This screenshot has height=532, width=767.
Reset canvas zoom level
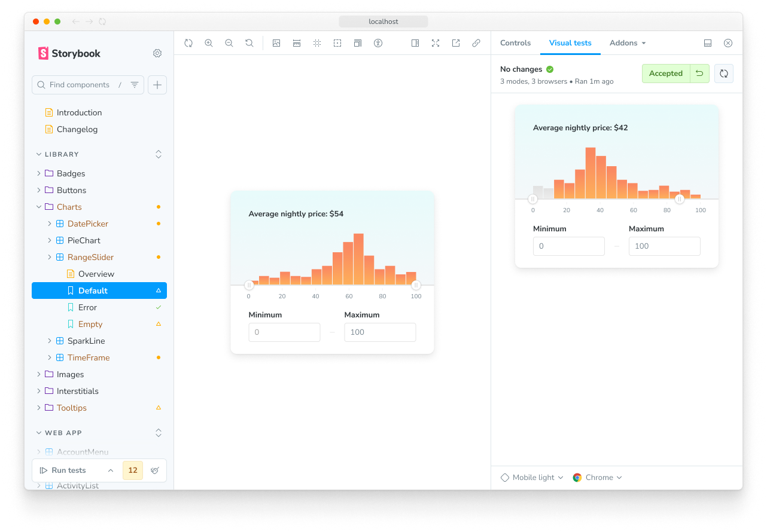coord(249,43)
